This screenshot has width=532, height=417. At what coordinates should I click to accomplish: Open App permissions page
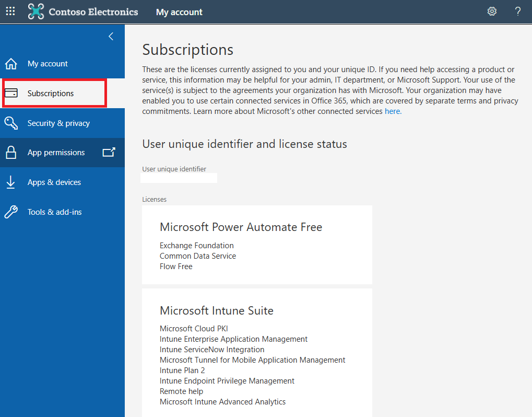(63, 153)
